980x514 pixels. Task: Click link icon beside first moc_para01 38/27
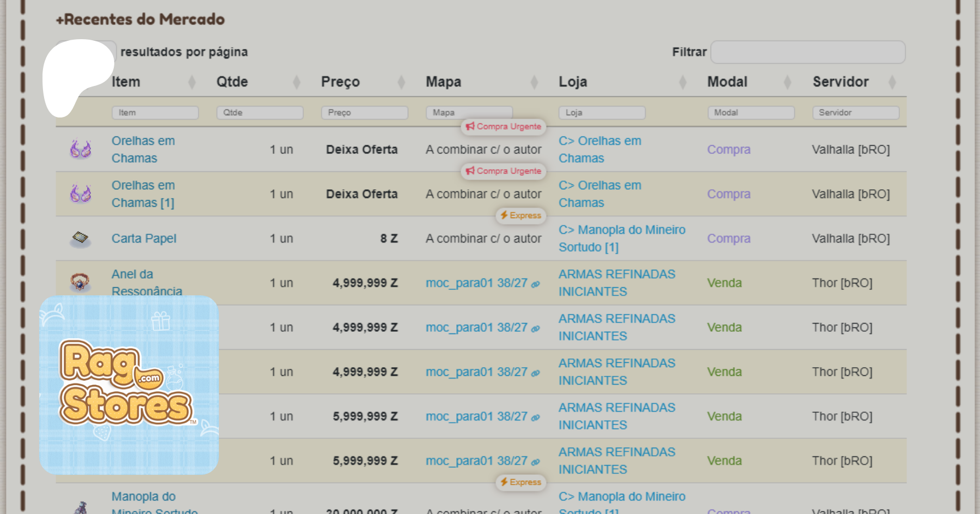click(x=536, y=284)
